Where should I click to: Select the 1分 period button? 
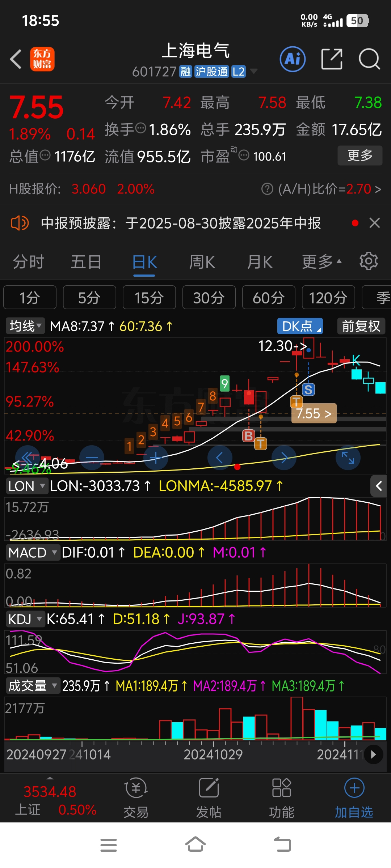30,297
